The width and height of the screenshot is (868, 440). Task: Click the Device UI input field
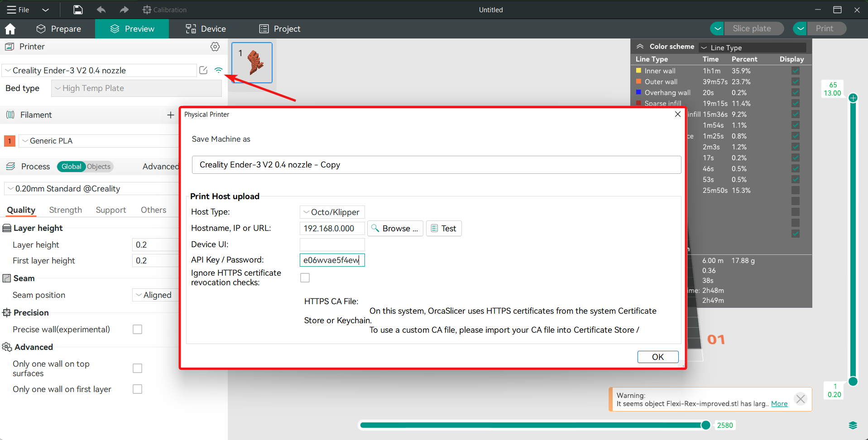tap(332, 244)
